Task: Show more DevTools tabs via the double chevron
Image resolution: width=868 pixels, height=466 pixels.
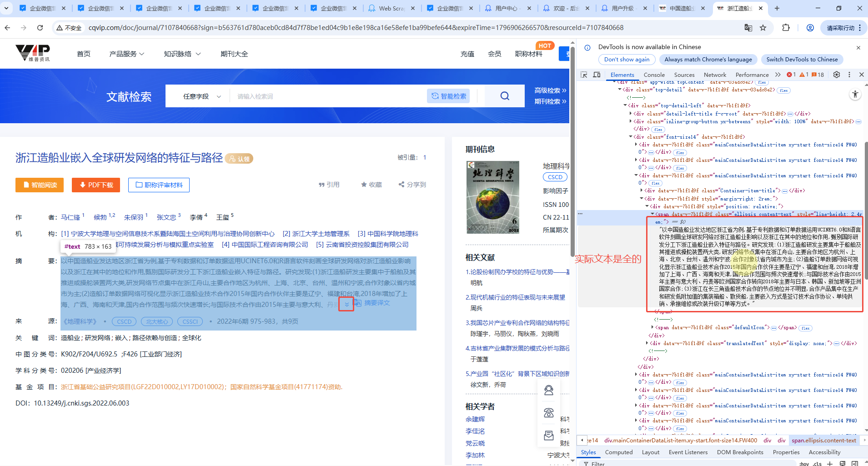Action: pos(778,75)
